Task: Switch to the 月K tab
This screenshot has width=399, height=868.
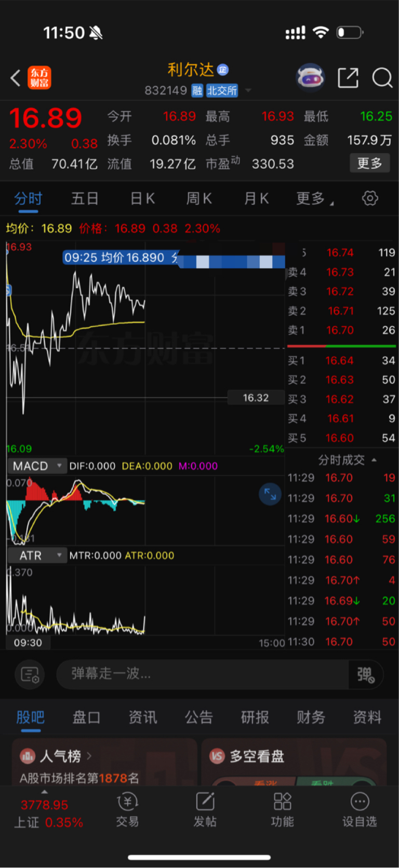Action: click(x=256, y=199)
